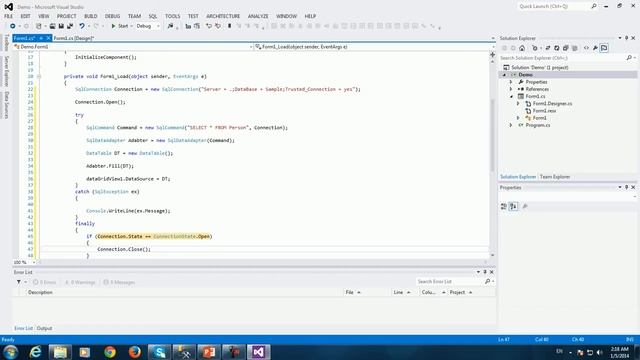Open the editor zoom percentage dropdown
This screenshot has height=360, width=640.
pos(34,262)
